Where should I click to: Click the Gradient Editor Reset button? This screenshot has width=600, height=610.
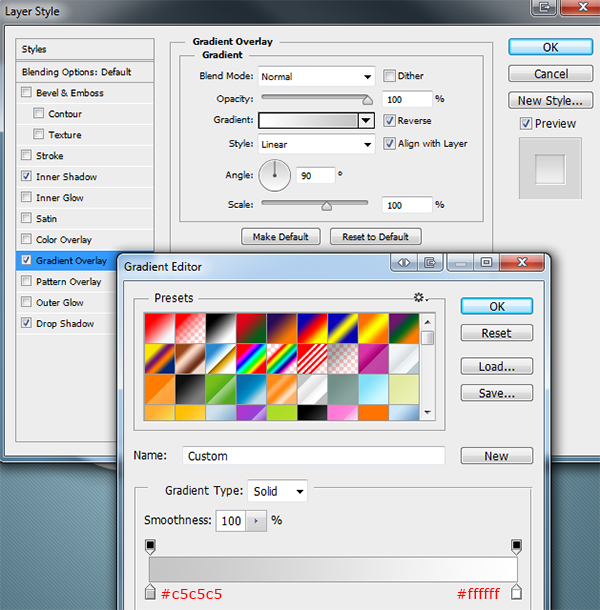pyautogui.click(x=497, y=333)
